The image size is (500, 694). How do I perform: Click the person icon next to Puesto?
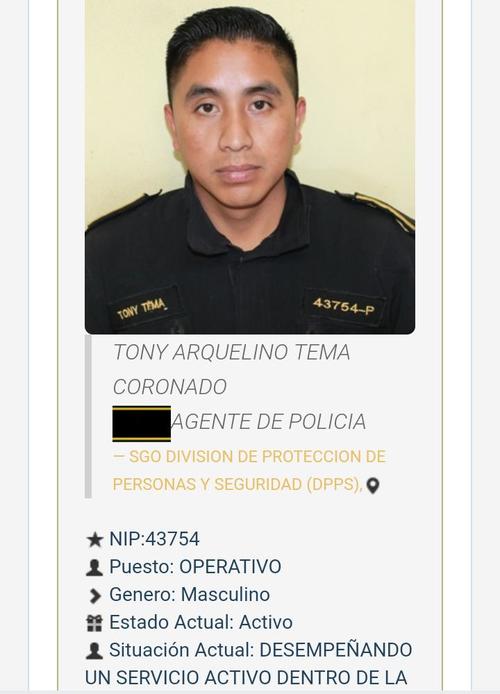point(94,567)
